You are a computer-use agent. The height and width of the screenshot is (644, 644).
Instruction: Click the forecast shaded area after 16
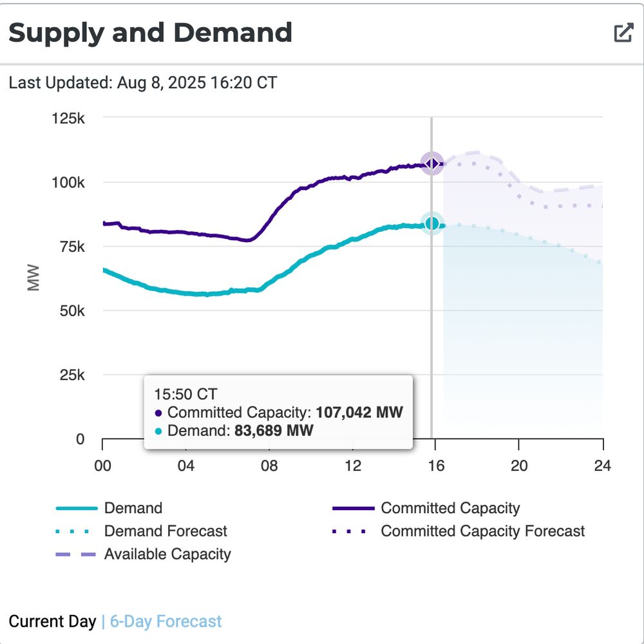tap(523, 320)
